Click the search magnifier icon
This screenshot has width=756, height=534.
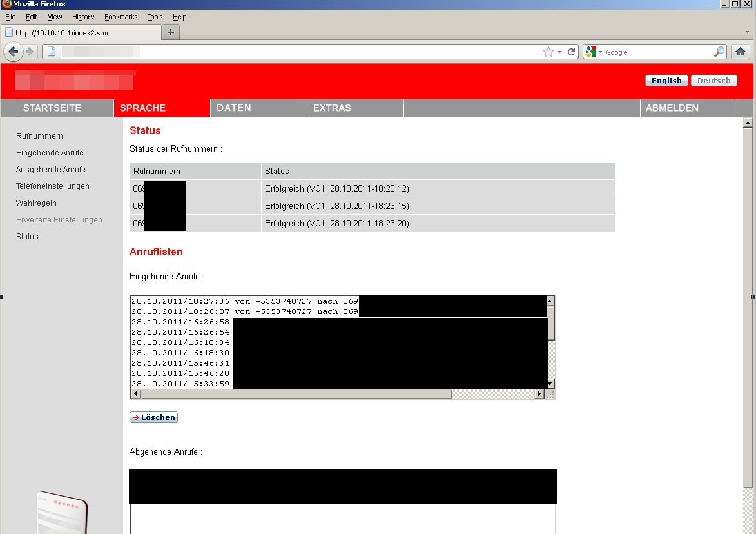coord(719,52)
